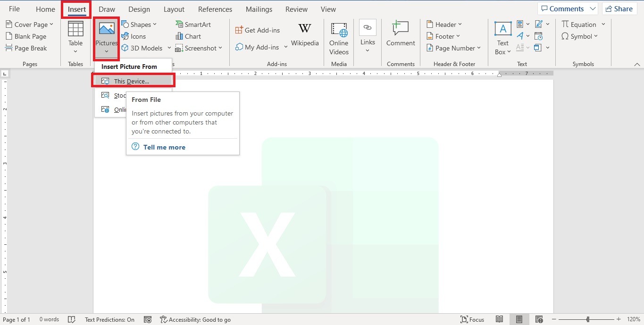Expand the My Add-ins dropdown arrow
This screenshot has width=644, height=325.
click(286, 47)
